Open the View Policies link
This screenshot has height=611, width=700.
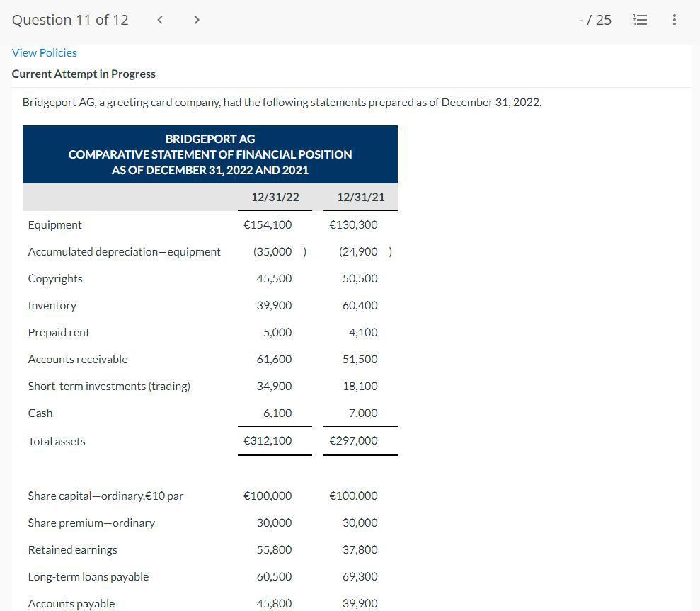point(44,52)
